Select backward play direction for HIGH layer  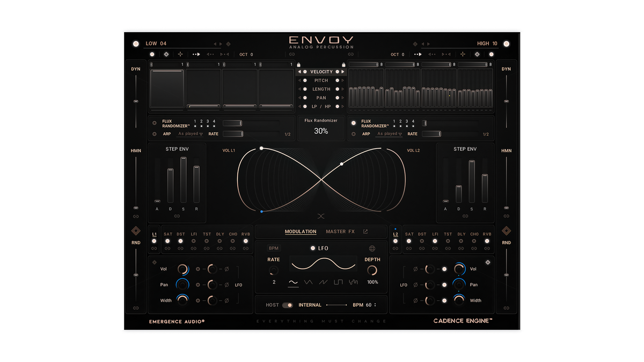pos(431,54)
